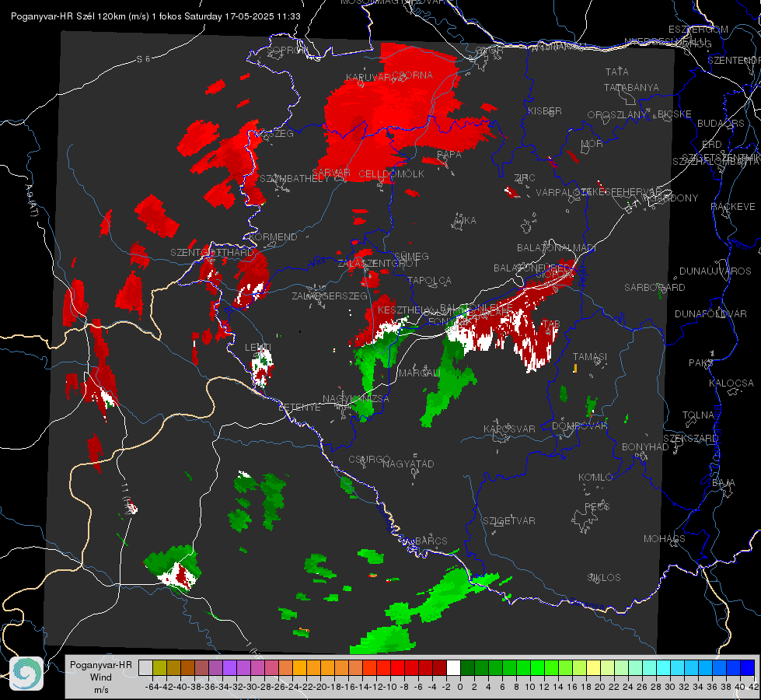The image size is (761, 700).
Task: Click the SZIGETVAR city label
Action: click(x=508, y=520)
